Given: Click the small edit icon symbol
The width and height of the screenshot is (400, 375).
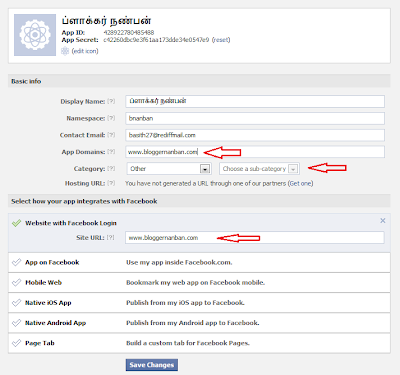Looking at the screenshot, I should (65, 51).
